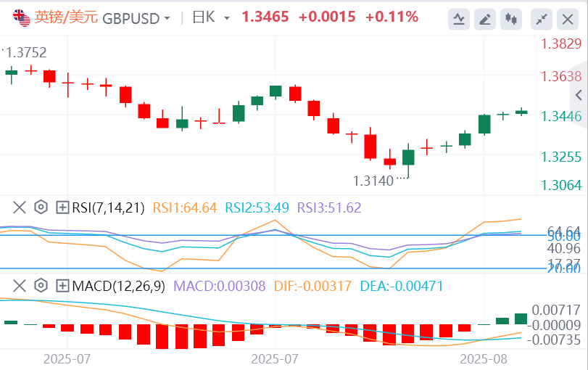Remove the RSI indicator panel
The image size is (588, 370).
click(x=20, y=207)
